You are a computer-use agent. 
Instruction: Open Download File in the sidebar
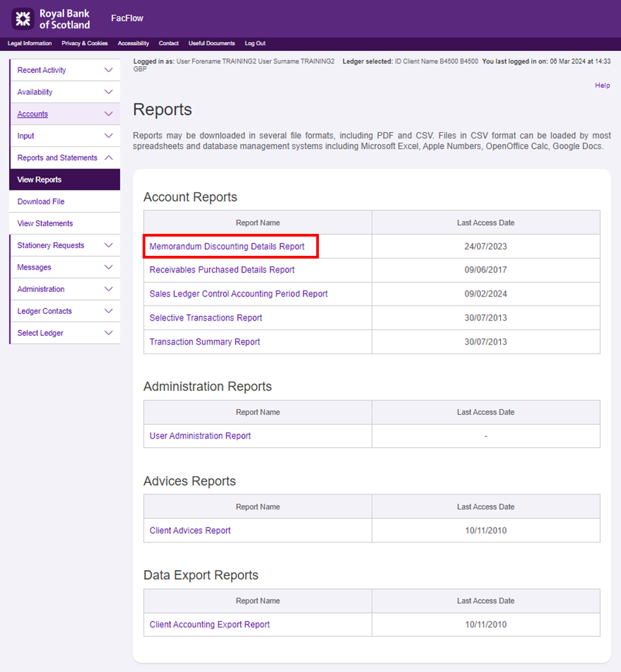click(x=41, y=201)
